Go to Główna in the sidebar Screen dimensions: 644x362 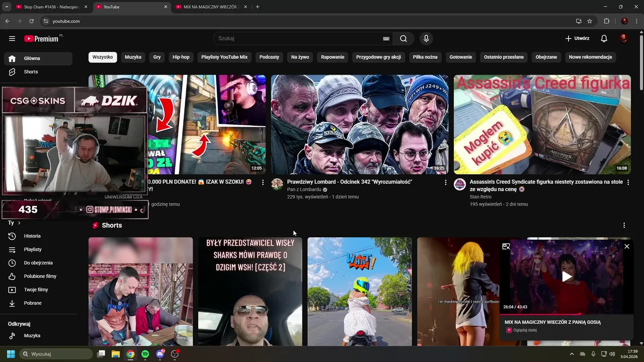[38, 58]
